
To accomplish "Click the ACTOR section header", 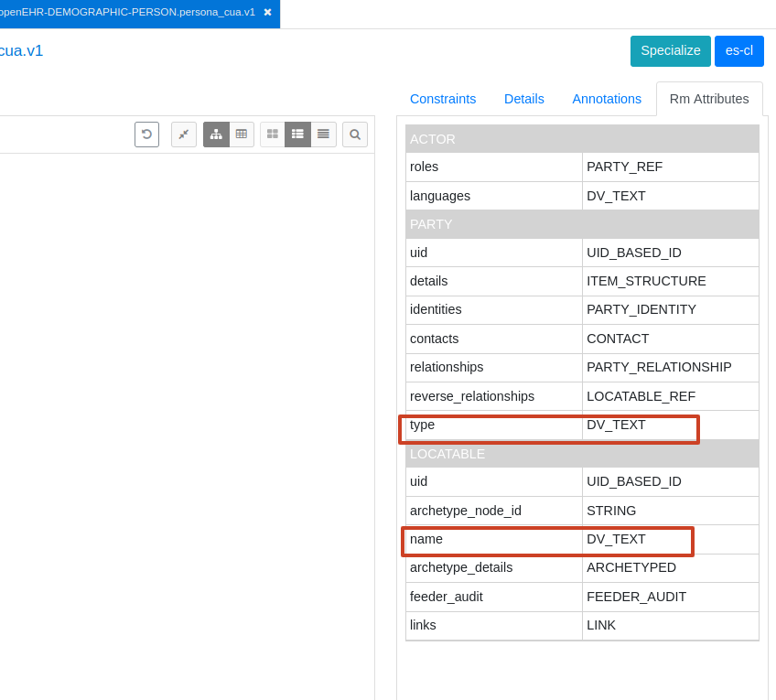I will pyautogui.click(x=582, y=139).
